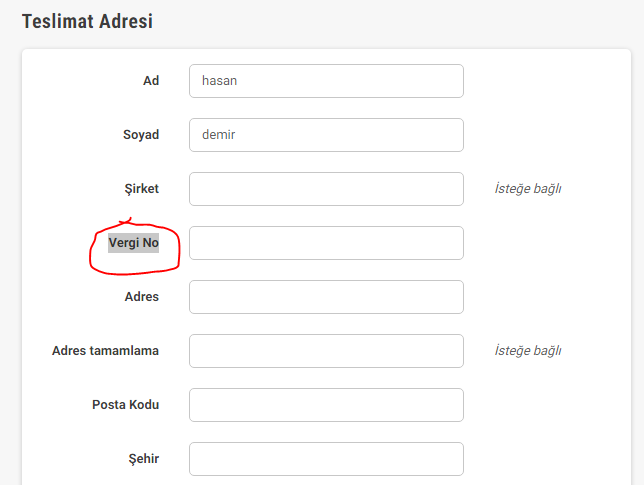Click the Ad field label
Viewport: 644px width, 485px height.
coord(151,81)
